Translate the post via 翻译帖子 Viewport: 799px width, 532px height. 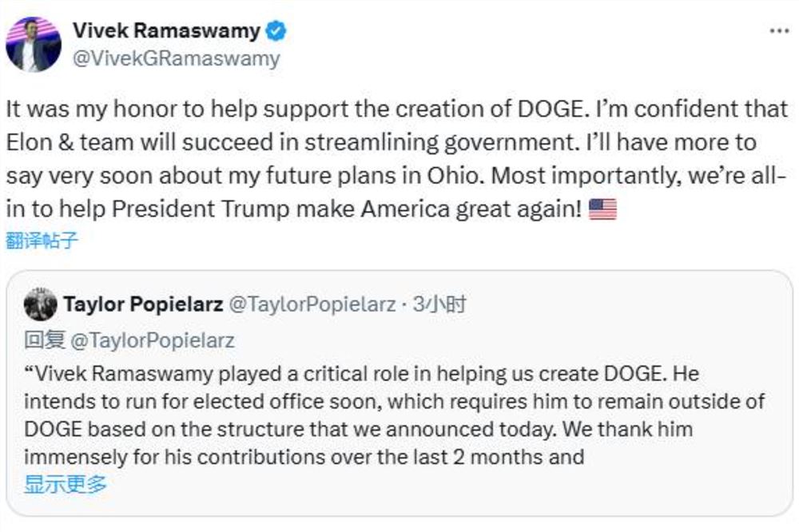pyautogui.click(x=42, y=240)
